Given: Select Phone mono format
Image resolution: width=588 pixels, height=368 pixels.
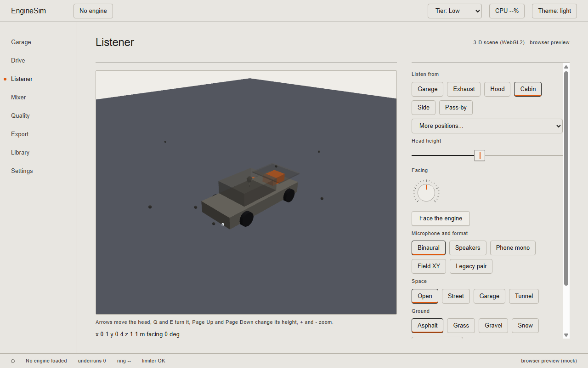Looking at the screenshot, I should click(x=513, y=248).
